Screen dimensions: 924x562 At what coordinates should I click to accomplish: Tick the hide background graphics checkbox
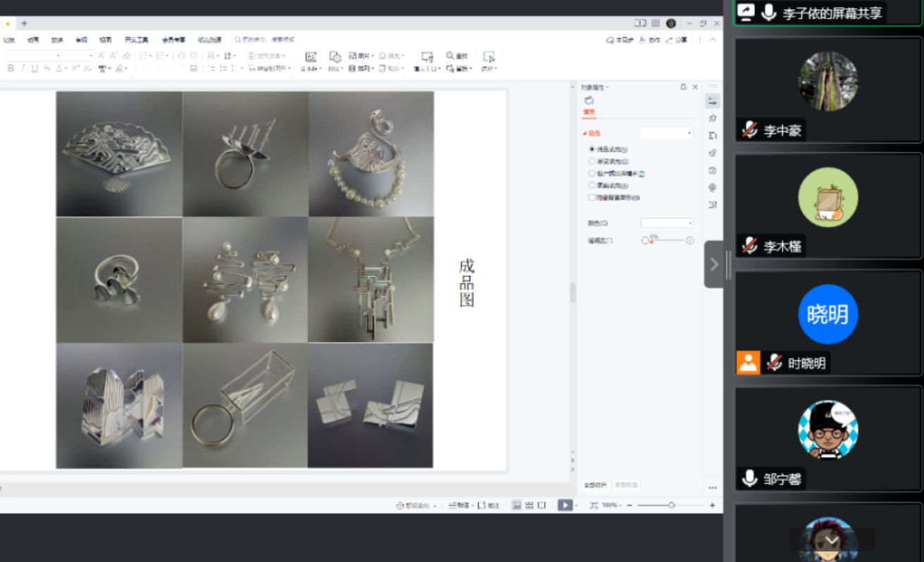pos(592,198)
